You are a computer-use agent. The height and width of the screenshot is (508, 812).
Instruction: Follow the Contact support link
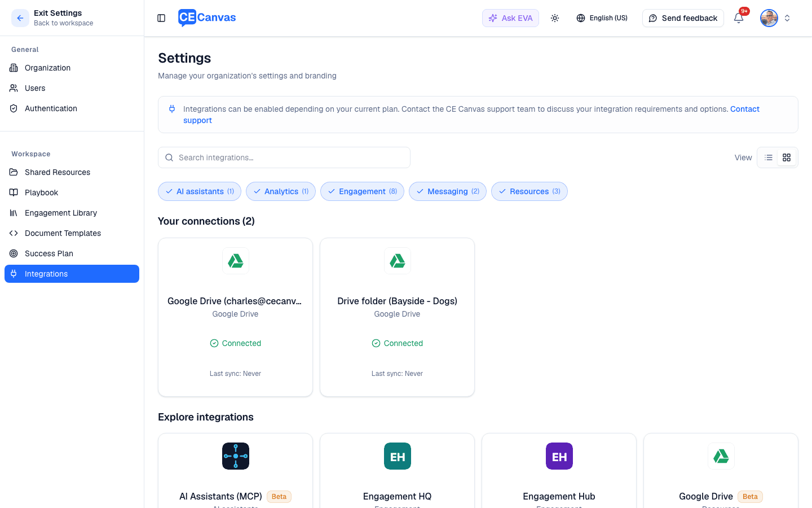(x=745, y=109)
